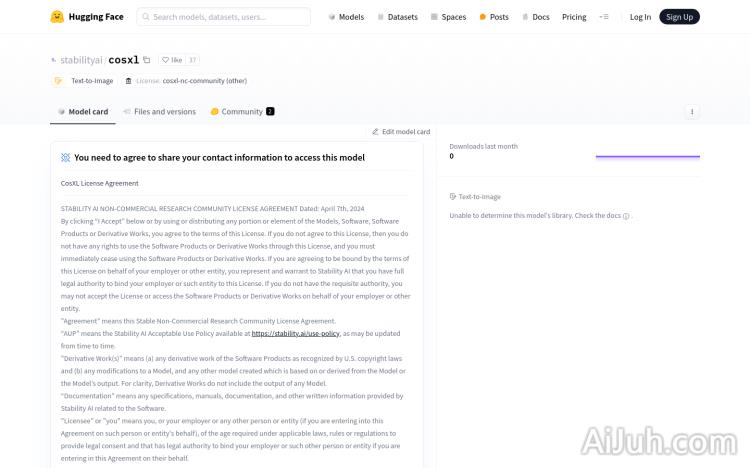Open Spaces from the top navigation
Screen dimensions: 750x468
(x=448, y=17)
